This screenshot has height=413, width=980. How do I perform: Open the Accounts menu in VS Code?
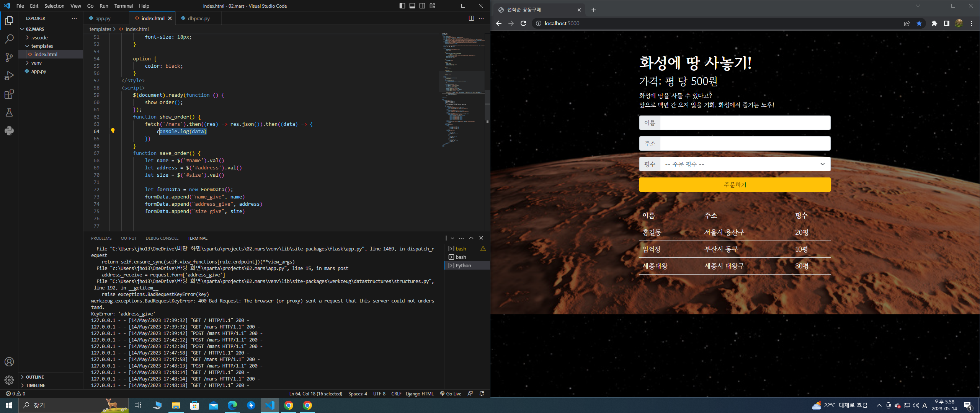tap(9, 362)
